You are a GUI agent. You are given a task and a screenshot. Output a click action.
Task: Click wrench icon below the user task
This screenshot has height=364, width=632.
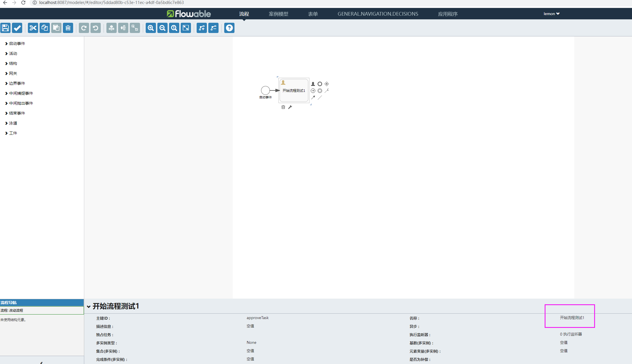click(290, 107)
